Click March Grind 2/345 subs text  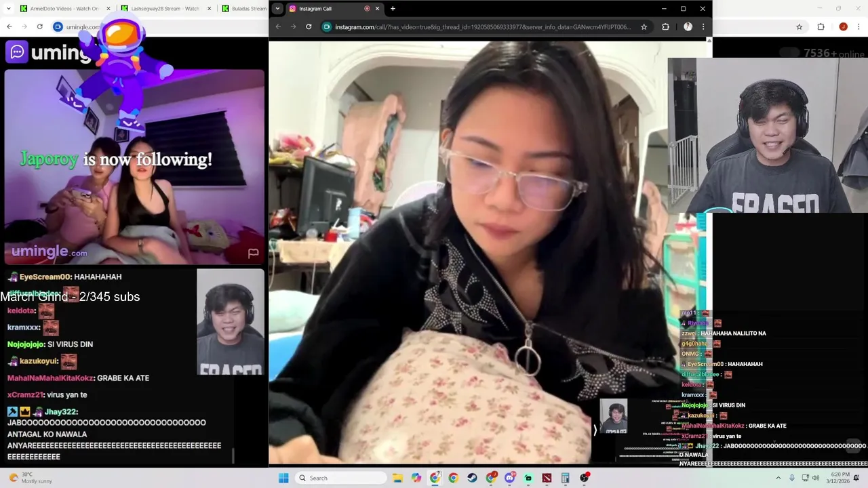click(x=70, y=297)
